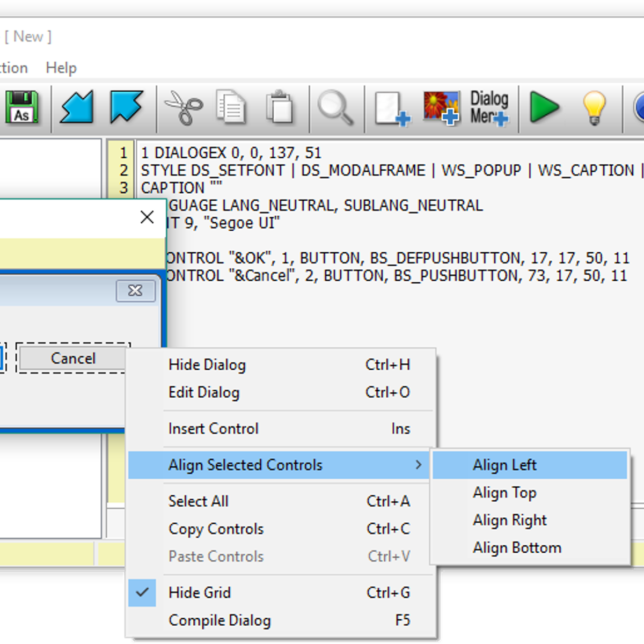Run compile with the green play icon

544,107
